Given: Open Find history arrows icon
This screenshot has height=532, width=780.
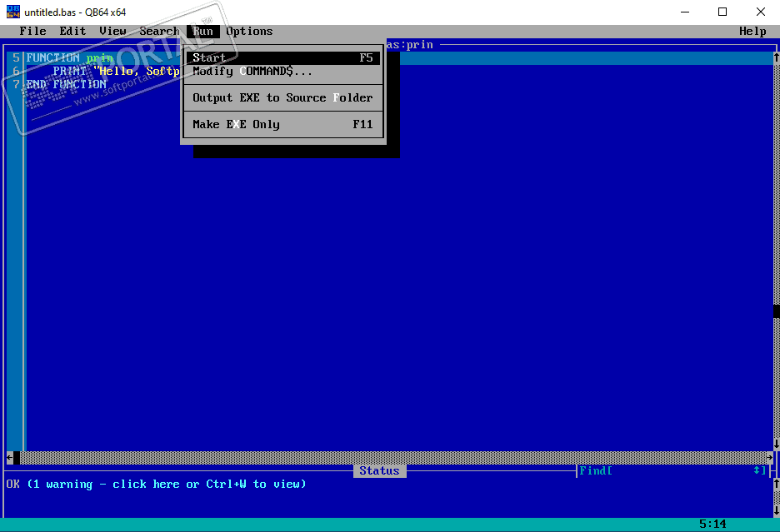Looking at the screenshot, I should click(757, 470).
